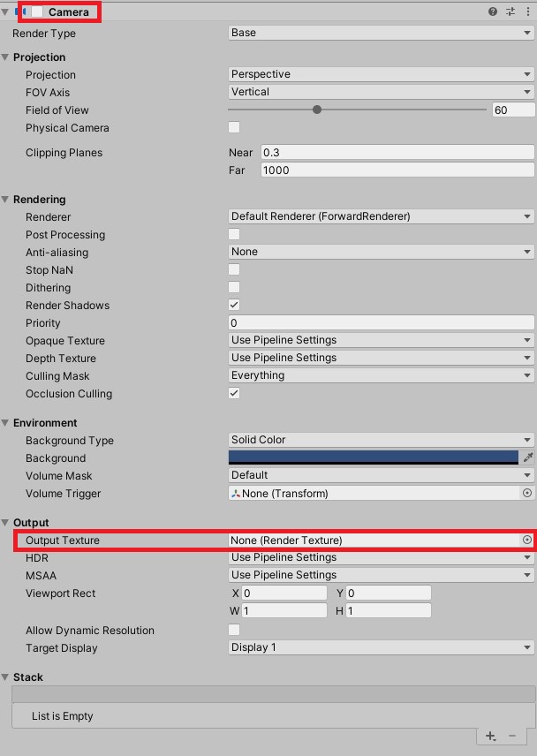Enable Post Processing checkbox
This screenshot has width=537, height=756.
[234, 234]
